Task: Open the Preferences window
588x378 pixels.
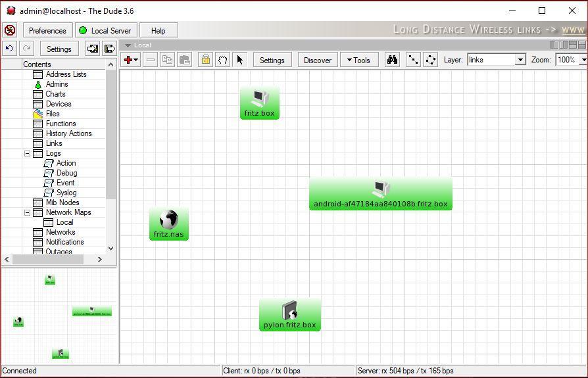Action: (47, 30)
